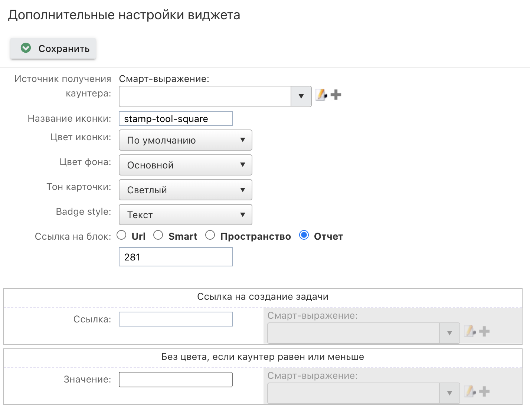Choose the Пространство radio option
Image resolution: width=530 pixels, height=420 pixels.
pos(210,235)
